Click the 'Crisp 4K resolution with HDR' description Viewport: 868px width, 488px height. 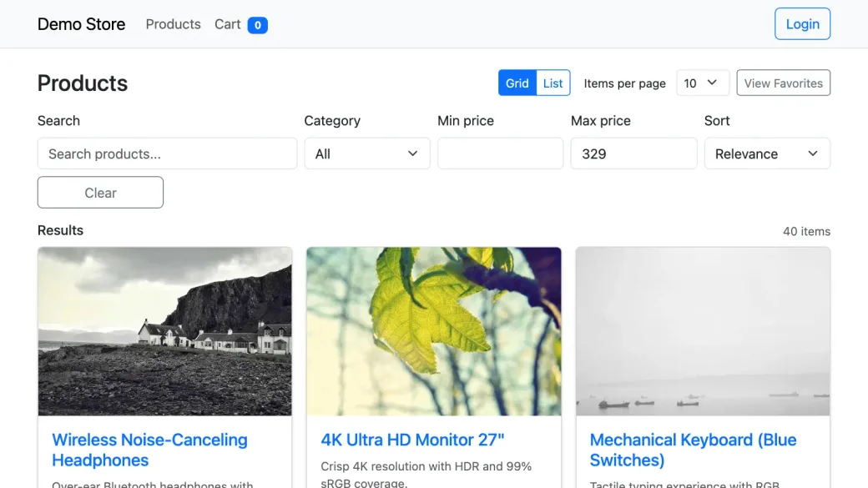coord(426,474)
